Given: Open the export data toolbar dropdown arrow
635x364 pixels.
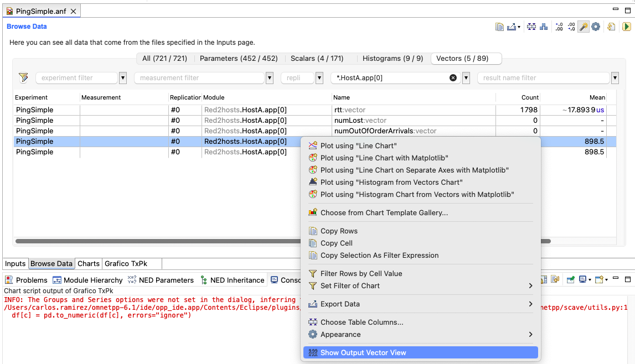Looking at the screenshot, I should (519, 27).
